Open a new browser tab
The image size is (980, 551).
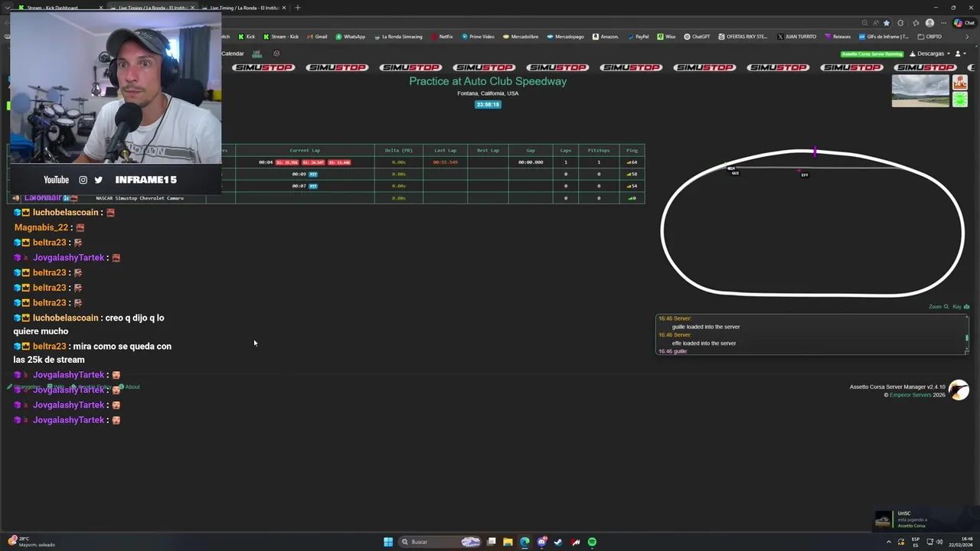(297, 8)
